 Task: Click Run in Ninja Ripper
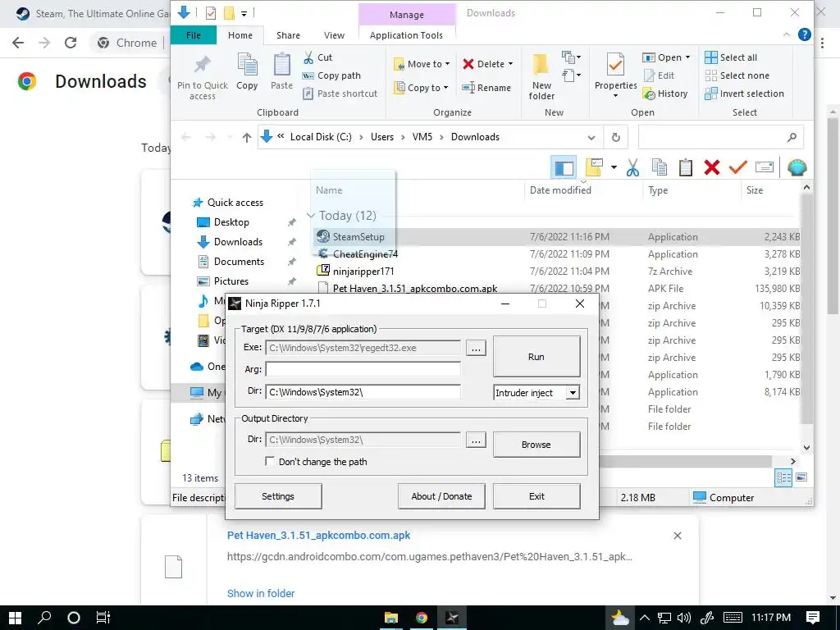point(536,357)
